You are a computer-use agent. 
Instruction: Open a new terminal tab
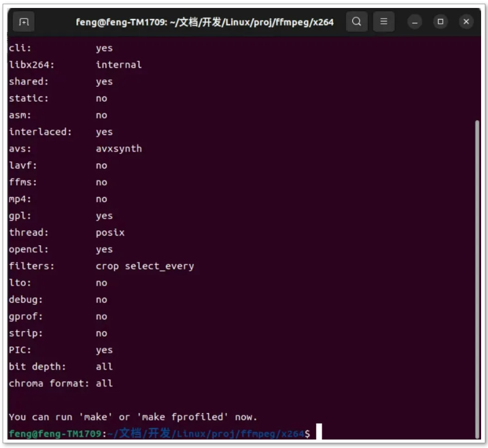coord(24,22)
